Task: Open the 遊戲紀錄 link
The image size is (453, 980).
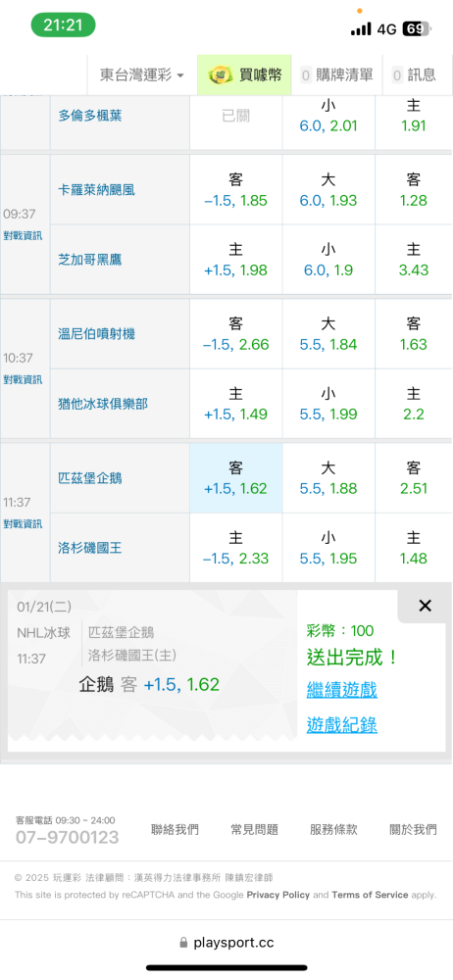Action: click(x=341, y=725)
